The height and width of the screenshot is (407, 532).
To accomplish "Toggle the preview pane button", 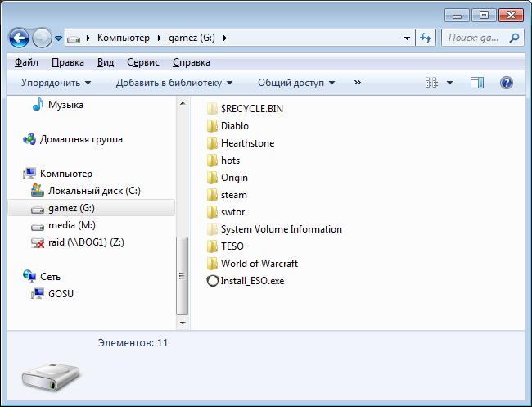I will click(x=477, y=83).
